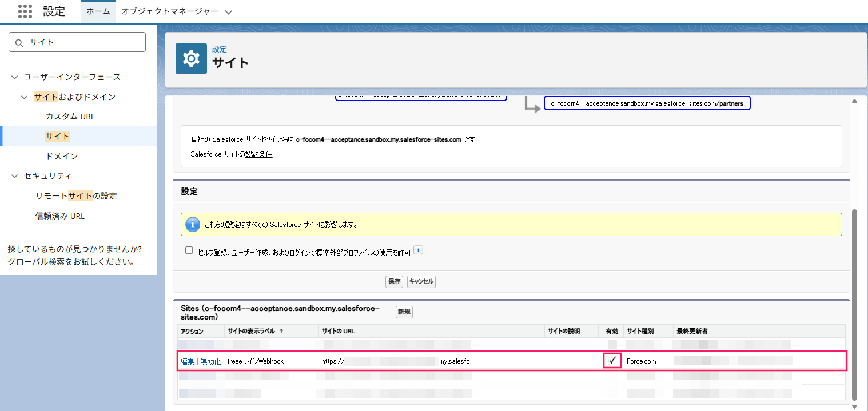This screenshot has height=411, width=868.
Task: Switch to the ホーム tab
Action: [98, 11]
